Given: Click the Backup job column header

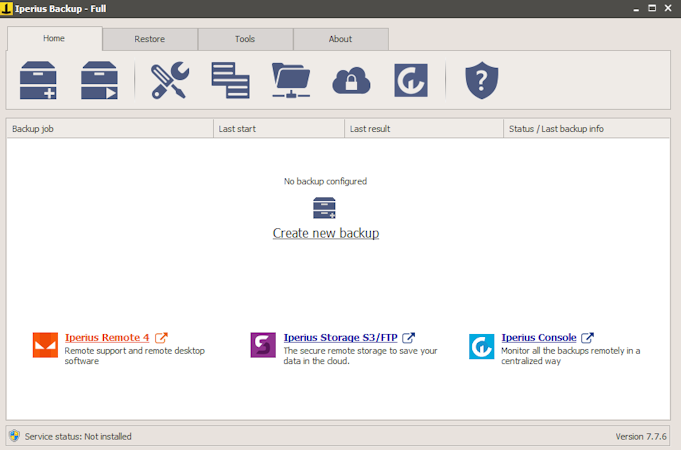Looking at the screenshot, I should (110, 129).
